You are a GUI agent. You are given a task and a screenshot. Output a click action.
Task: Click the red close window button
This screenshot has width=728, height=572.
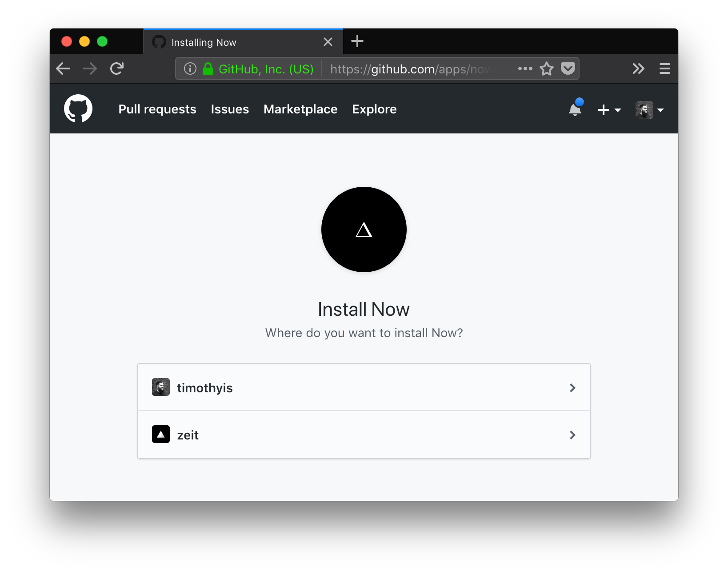tap(67, 41)
